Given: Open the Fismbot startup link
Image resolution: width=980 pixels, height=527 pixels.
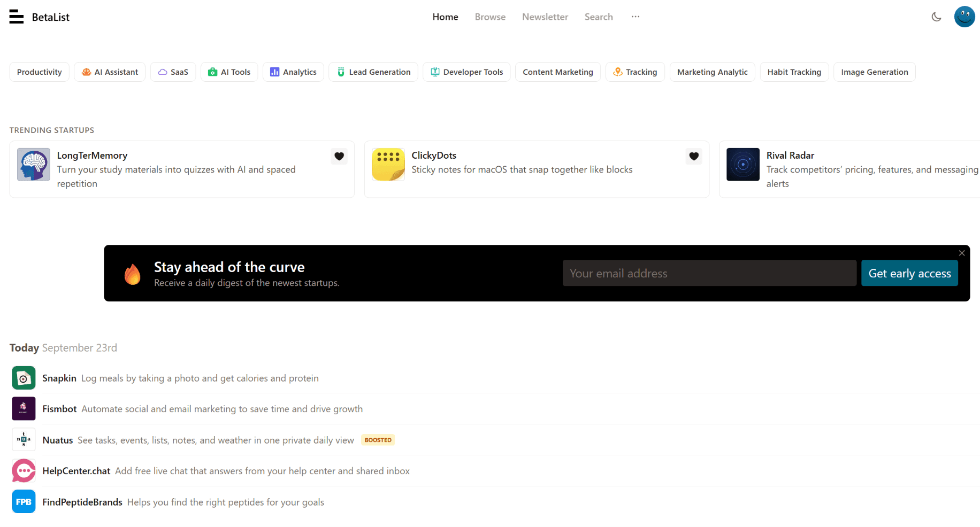Looking at the screenshot, I should point(59,409).
